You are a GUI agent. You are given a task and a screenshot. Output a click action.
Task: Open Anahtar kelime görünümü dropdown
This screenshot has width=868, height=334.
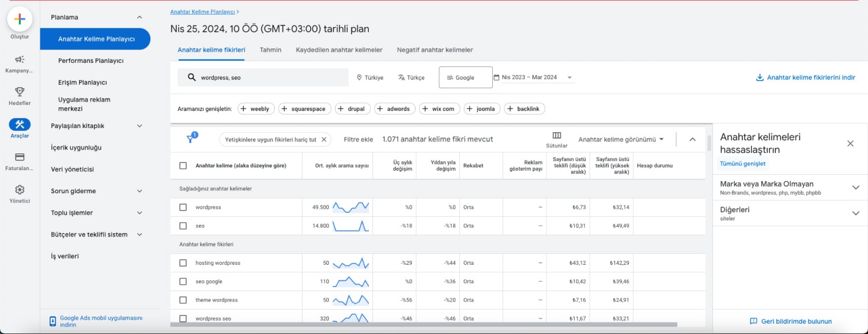click(621, 139)
